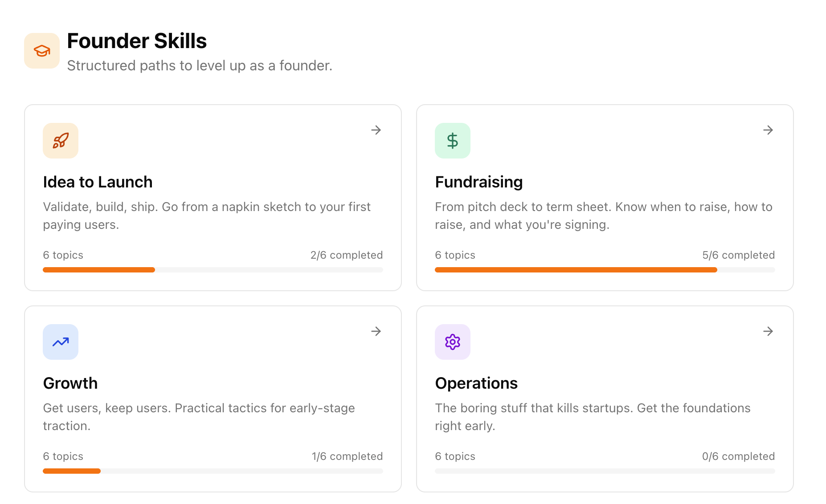The image size is (826, 504).
Task: Click the Idea to Launch progress bar
Action: tap(213, 270)
